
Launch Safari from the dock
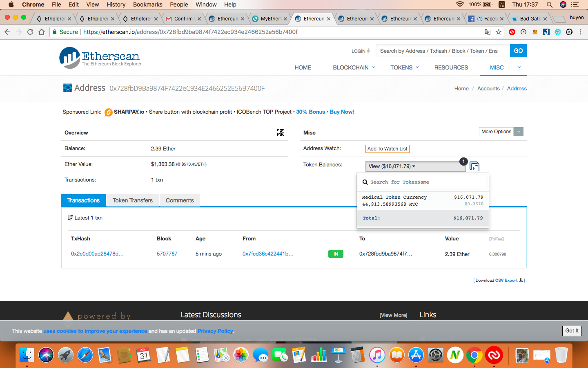[85, 355]
